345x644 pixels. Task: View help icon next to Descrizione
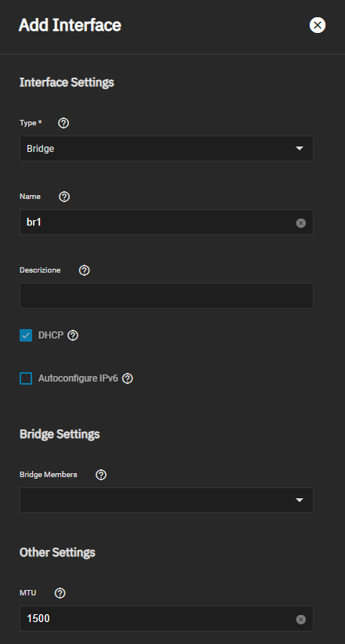85,270
